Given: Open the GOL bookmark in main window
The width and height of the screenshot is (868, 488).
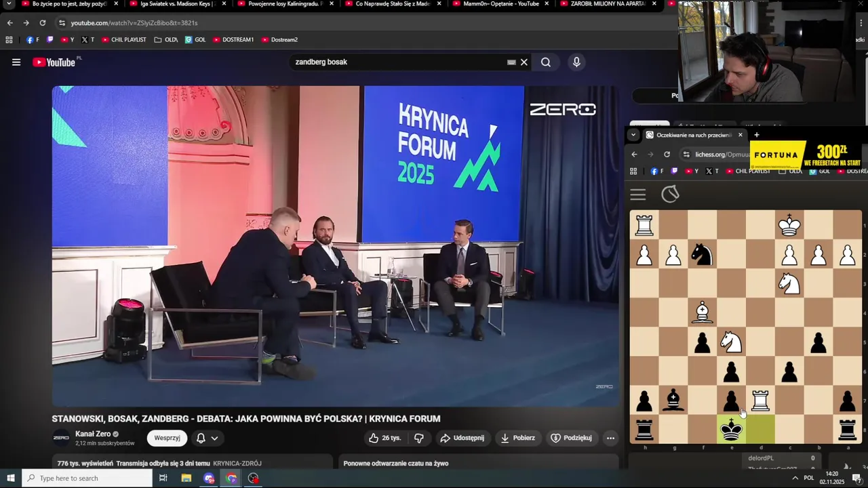Looking at the screenshot, I should pos(195,40).
